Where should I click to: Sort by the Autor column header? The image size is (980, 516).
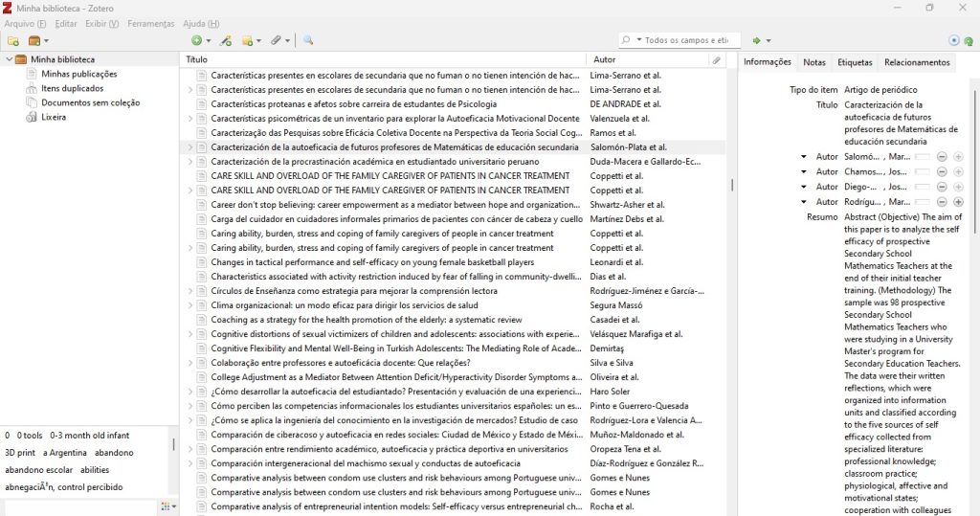(646, 59)
